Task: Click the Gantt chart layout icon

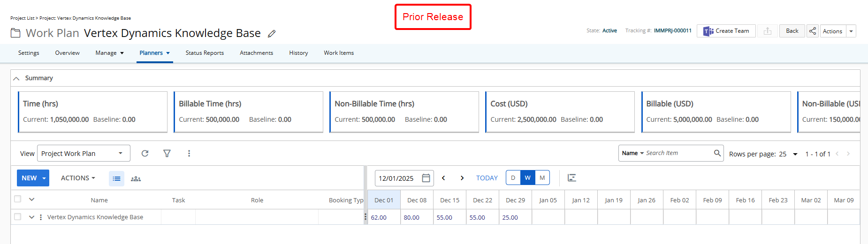Action: point(571,178)
